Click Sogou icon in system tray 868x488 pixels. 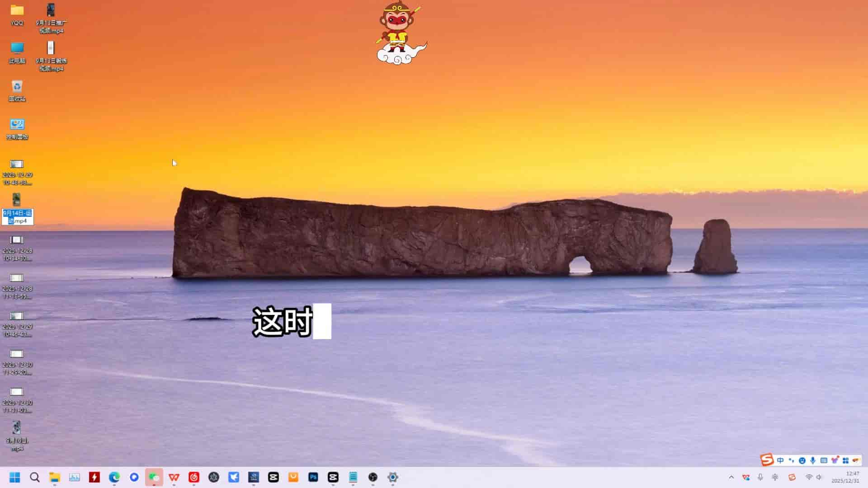pos(792,477)
